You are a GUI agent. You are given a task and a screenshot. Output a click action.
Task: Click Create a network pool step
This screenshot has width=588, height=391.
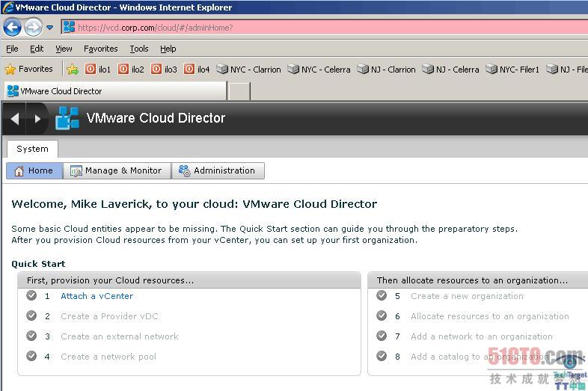(x=108, y=357)
